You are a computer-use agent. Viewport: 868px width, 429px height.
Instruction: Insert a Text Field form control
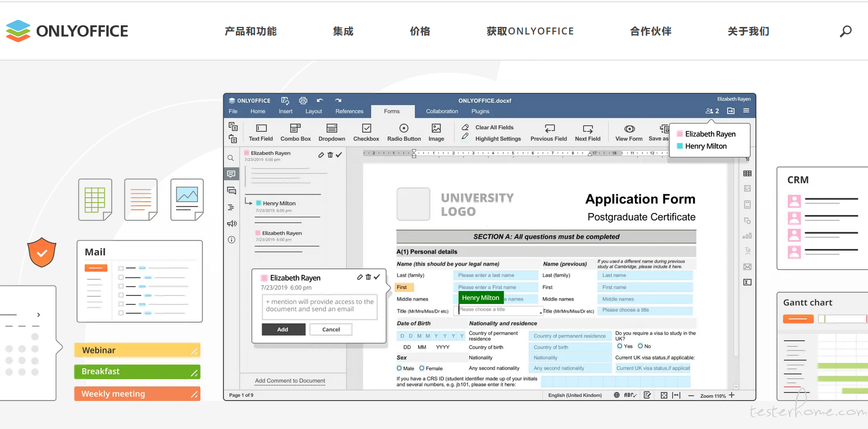[261, 133]
